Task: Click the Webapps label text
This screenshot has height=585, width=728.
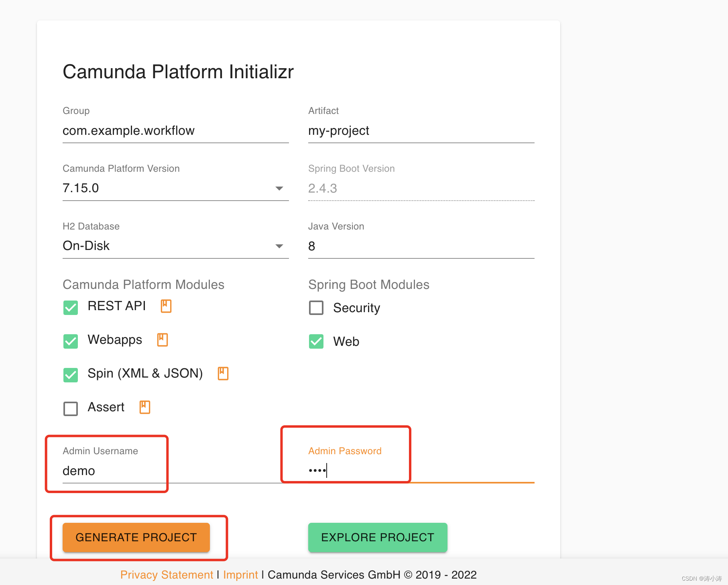Action: coord(115,340)
